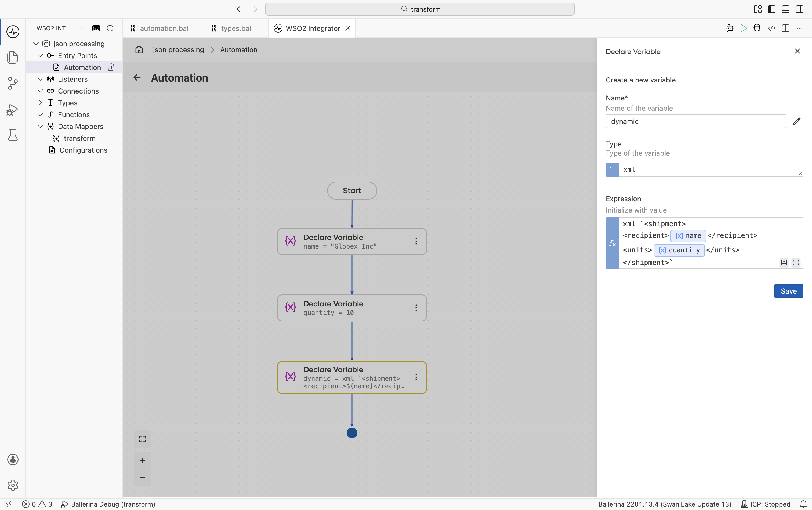Expand the expression editor to full view
Image resolution: width=812 pixels, height=510 pixels.
coord(796,263)
